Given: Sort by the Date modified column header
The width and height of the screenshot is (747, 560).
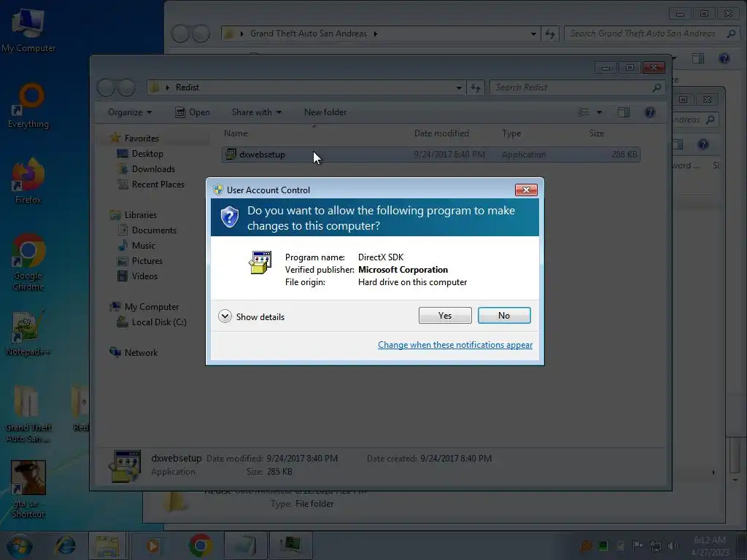Looking at the screenshot, I should tap(441, 133).
